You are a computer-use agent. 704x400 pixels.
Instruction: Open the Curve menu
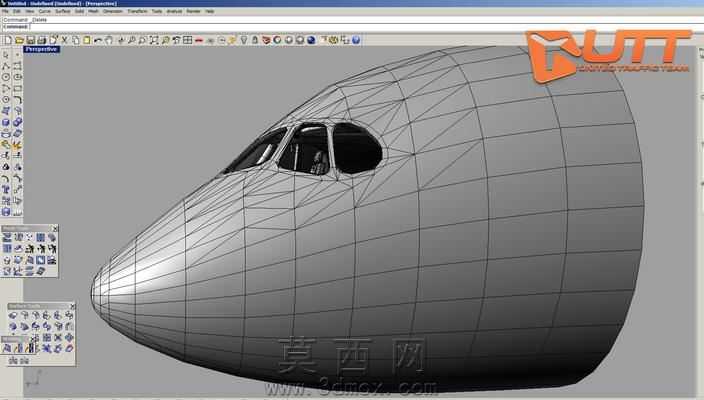44,11
